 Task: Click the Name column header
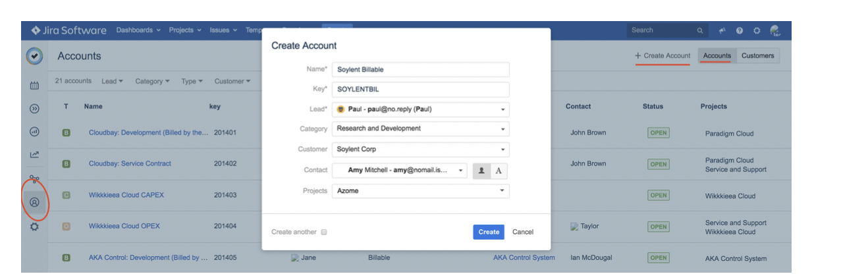click(x=94, y=107)
